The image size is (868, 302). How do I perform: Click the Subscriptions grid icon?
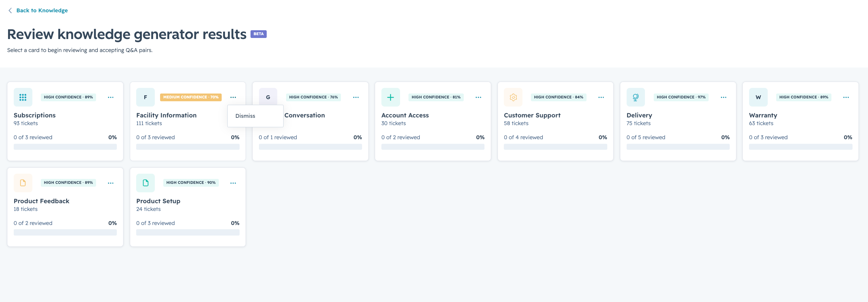tap(23, 97)
